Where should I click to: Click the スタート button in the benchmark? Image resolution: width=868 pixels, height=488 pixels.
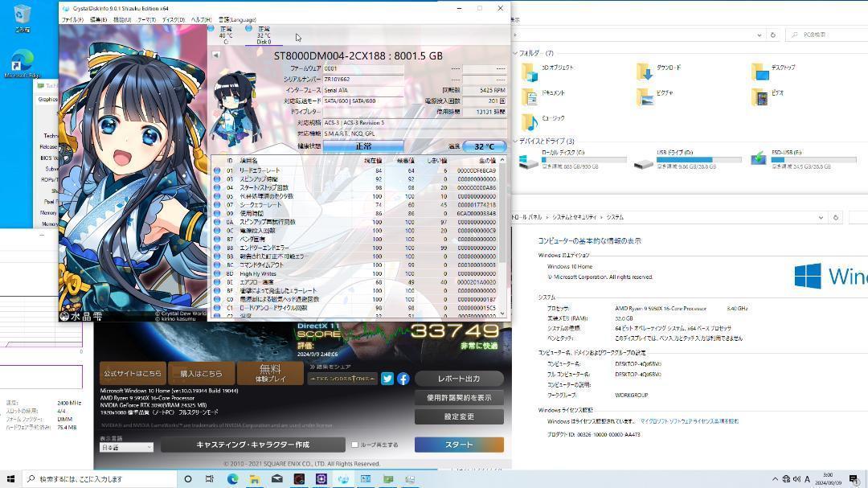[459, 445]
